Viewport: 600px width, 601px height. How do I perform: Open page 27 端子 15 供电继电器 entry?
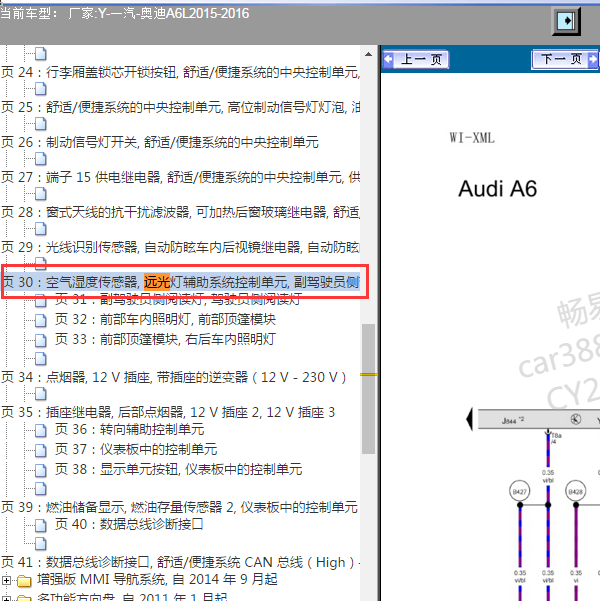pos(181,177)
